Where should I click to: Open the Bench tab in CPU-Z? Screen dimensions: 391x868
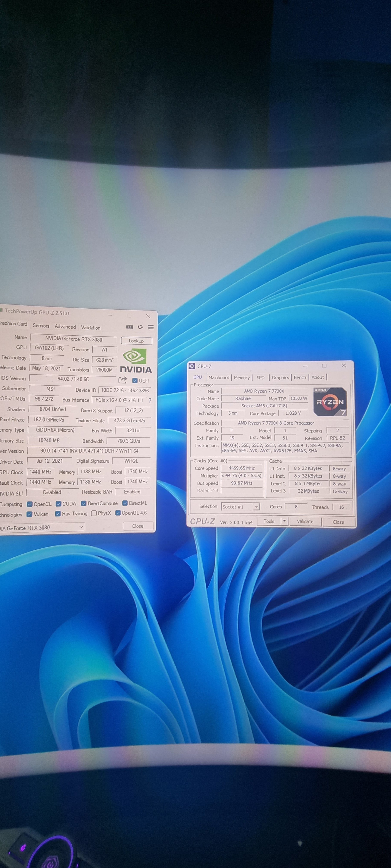tap(300, 377)
